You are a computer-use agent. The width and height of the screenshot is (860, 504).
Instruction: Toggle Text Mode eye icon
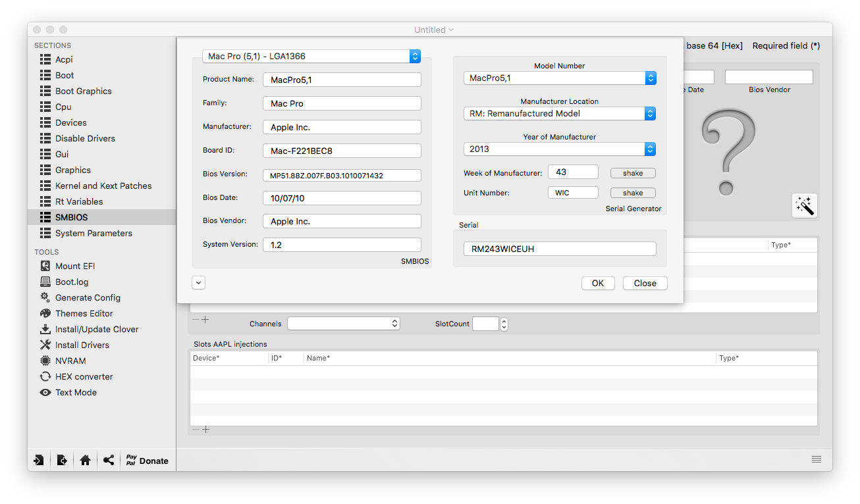tap(45, 392)
